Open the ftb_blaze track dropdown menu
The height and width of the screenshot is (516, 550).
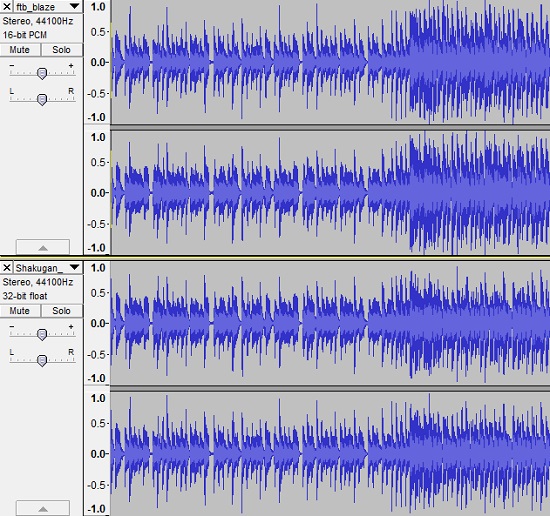[x=74, y=6]
